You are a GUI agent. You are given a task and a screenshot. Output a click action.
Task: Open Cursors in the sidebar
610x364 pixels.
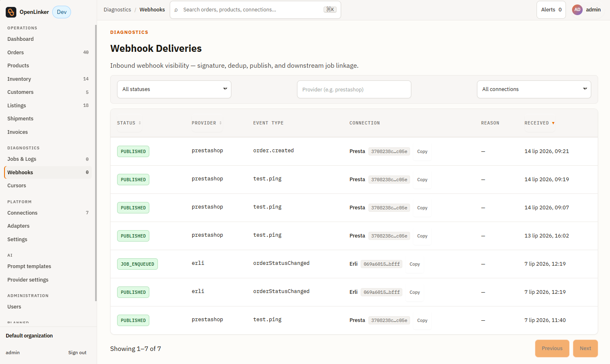48,186
